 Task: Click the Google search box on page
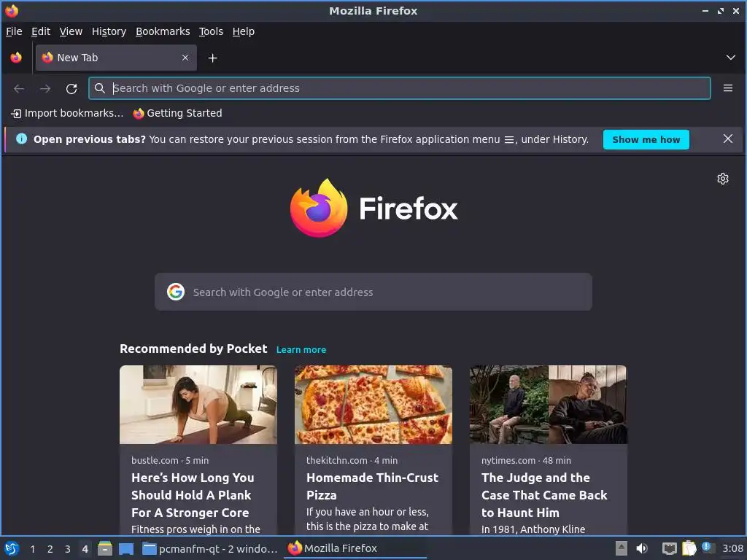(373, 292)
